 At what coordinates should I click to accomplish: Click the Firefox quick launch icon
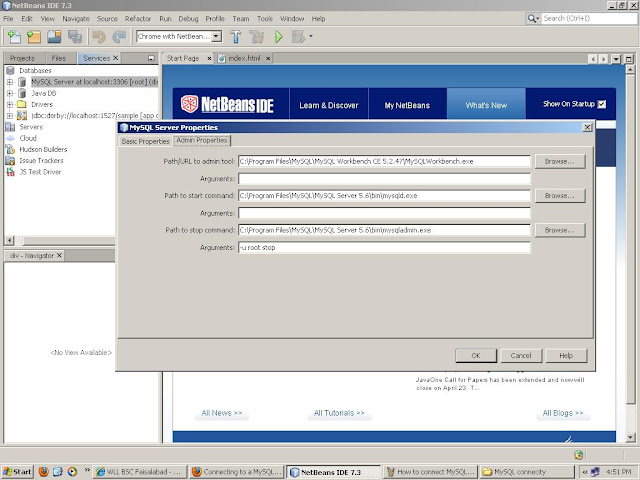coord(43,472)
